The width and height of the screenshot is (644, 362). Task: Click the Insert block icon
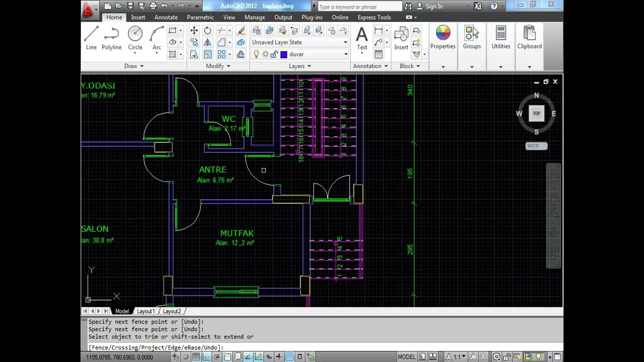401,38
